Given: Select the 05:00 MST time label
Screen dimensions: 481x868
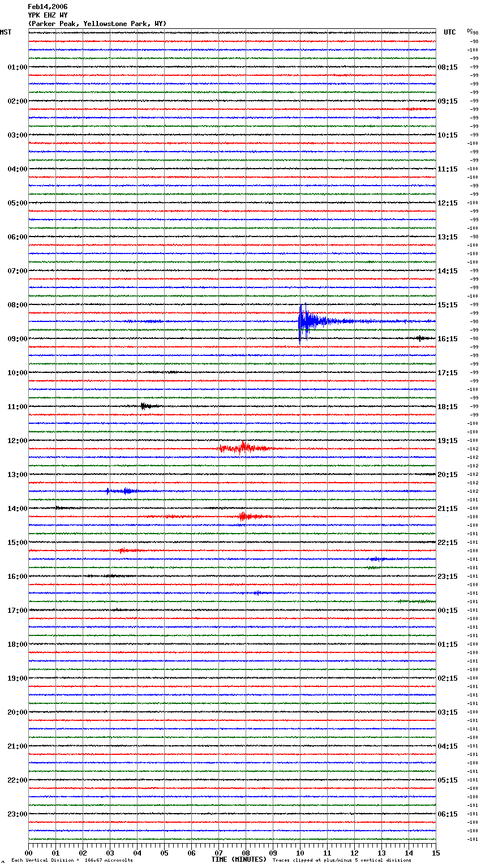Looking at the screenshot, I should [18, 203].
